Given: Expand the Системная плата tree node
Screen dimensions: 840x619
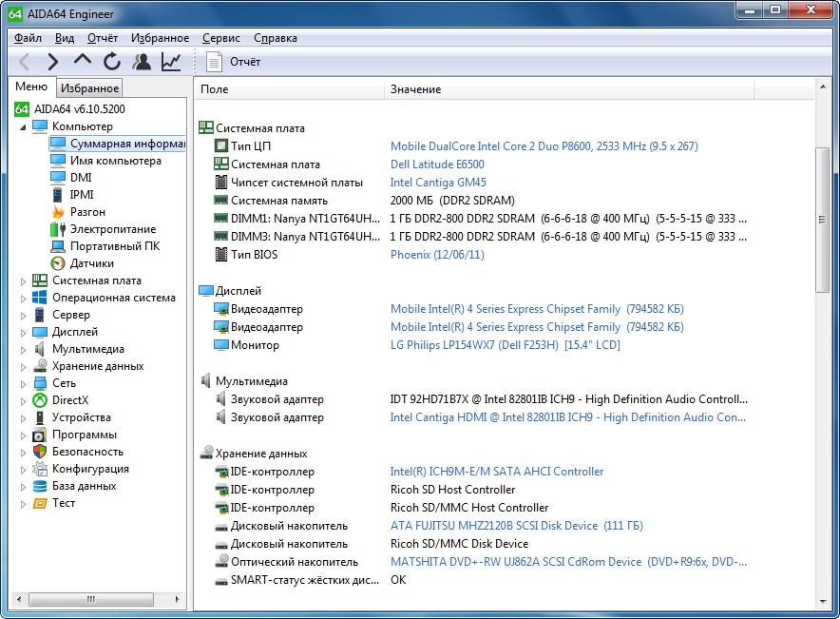Looking at the screenshot, I should [x=23, y=280].
